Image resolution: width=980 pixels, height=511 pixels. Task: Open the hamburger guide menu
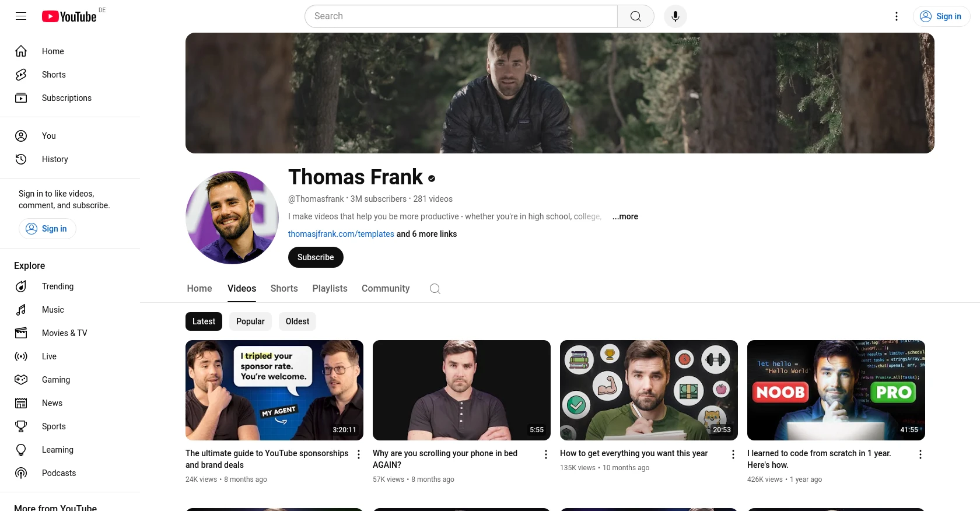[x=21, y=16]
